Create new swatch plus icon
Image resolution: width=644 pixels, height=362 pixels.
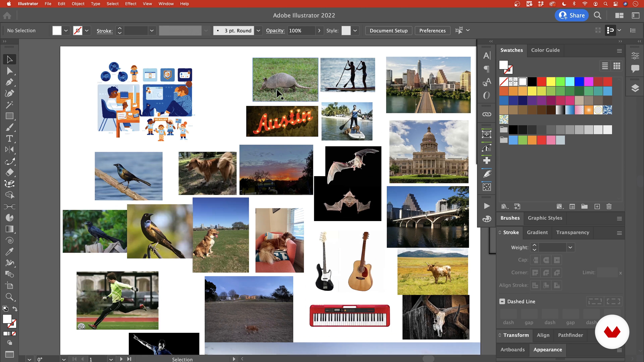597,206
